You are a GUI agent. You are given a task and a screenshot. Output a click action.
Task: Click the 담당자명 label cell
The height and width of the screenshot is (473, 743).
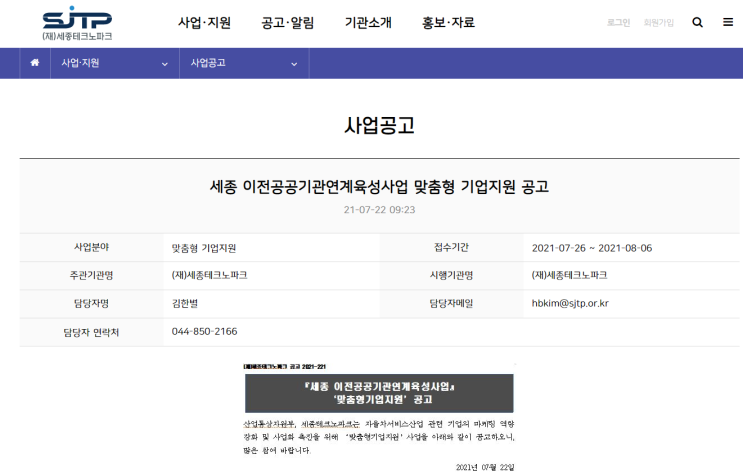tap(91, 304)
